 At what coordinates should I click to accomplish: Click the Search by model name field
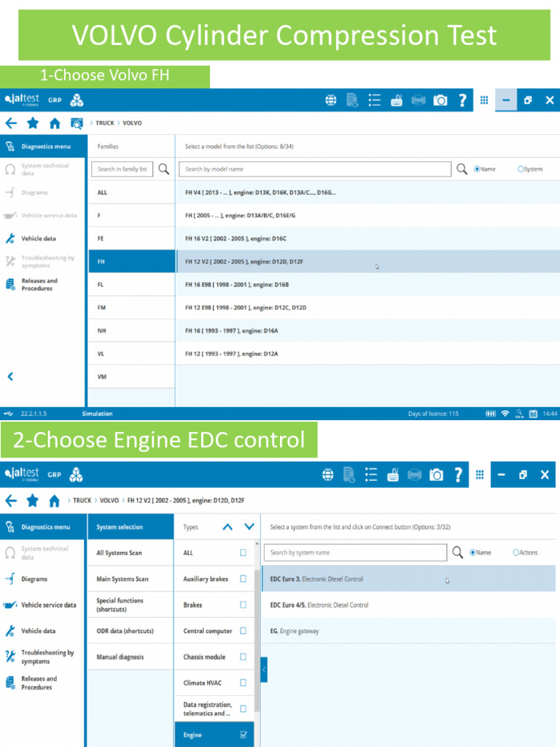click(315, 169)
